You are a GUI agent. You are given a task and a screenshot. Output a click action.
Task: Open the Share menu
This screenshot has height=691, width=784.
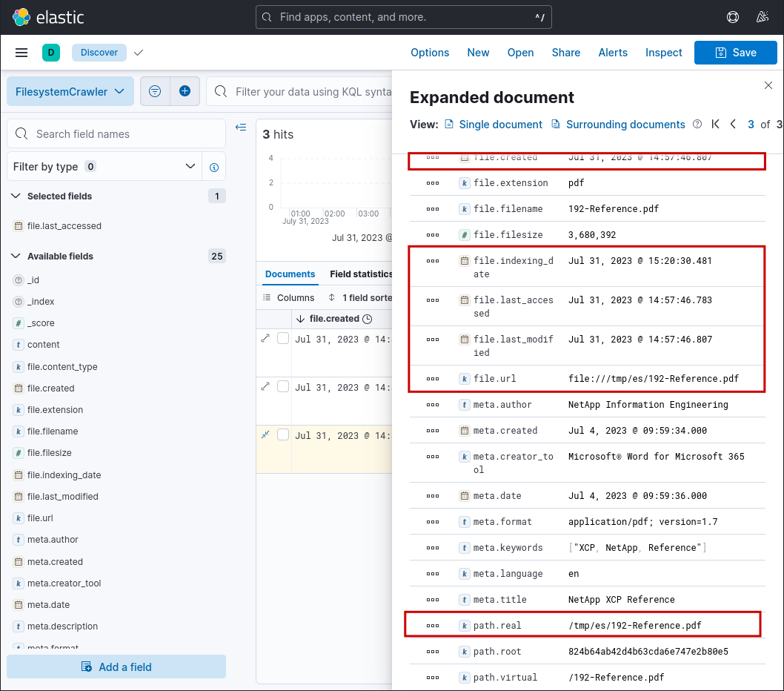point(566,53)
